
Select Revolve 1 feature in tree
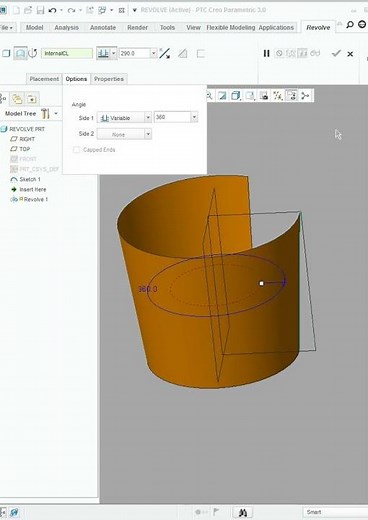(30, 199)
